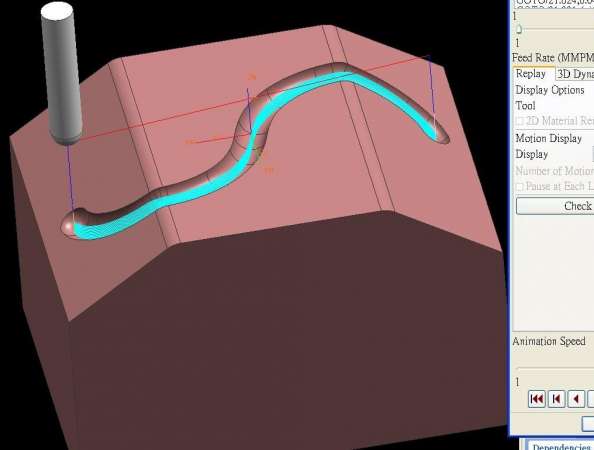Toggle the 2D Material Removal checkbox
Image resolution: width=594 pixels, height=450 pixels.
(519, 121)
